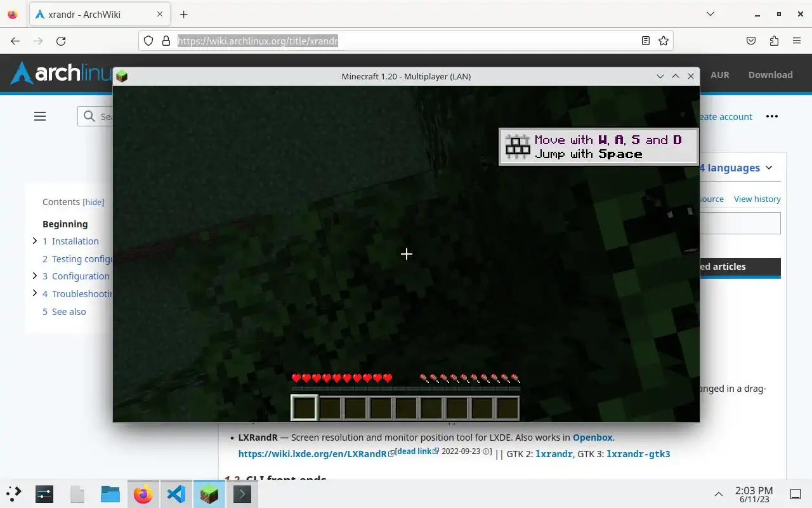Click the Minecraft health hearts bar
This screenshot has height=508, width=812.
click(342, 378)
